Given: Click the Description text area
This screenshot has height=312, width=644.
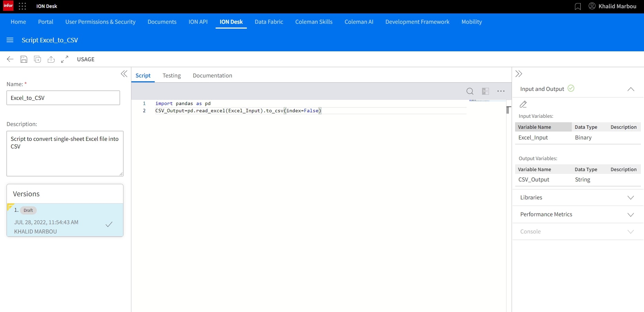Looking at the screenshot, I should click(65, 154).
